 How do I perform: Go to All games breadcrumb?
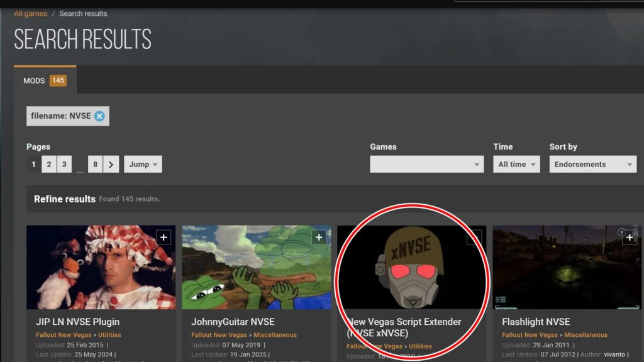click(30, 13)
